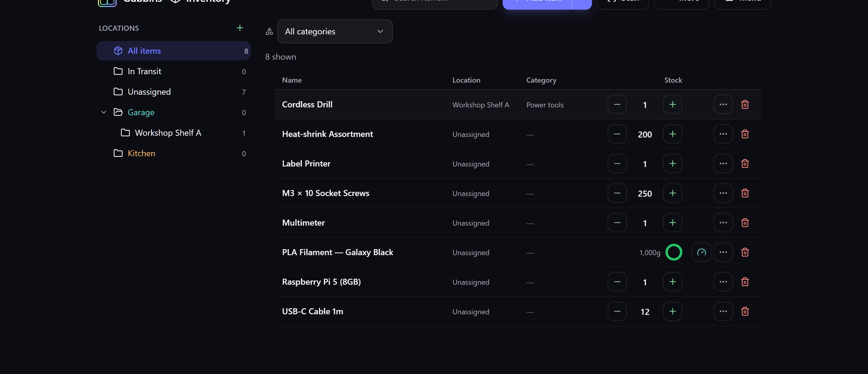
Task: Delete the Heat-shrink Assortment item
Action: (745, 134)
